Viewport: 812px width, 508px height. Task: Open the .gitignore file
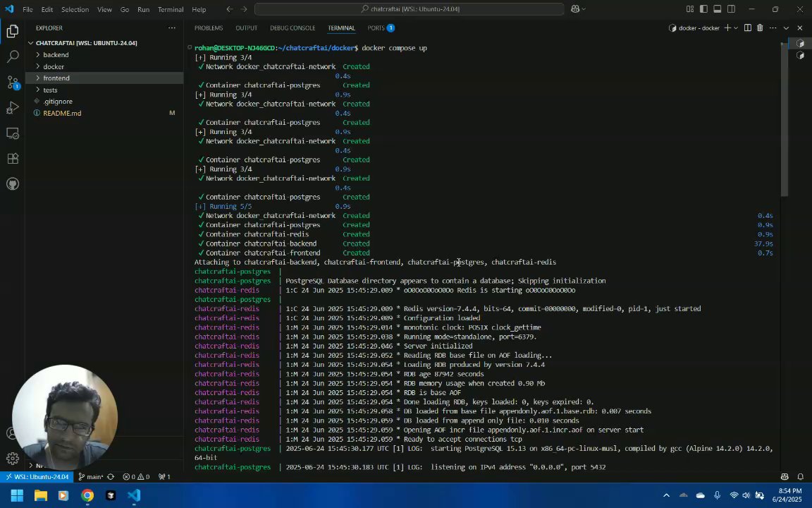104,102
